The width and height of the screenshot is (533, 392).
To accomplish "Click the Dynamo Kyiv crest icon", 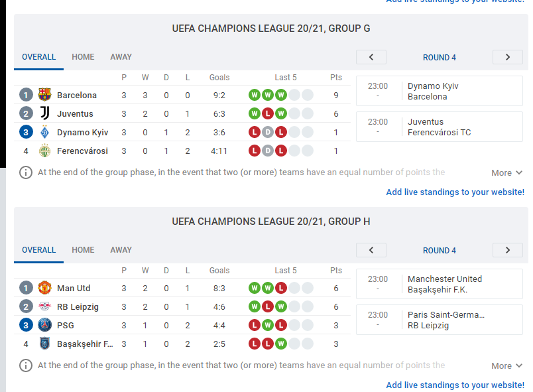I will pyautogui.click(x=44, y=132).
